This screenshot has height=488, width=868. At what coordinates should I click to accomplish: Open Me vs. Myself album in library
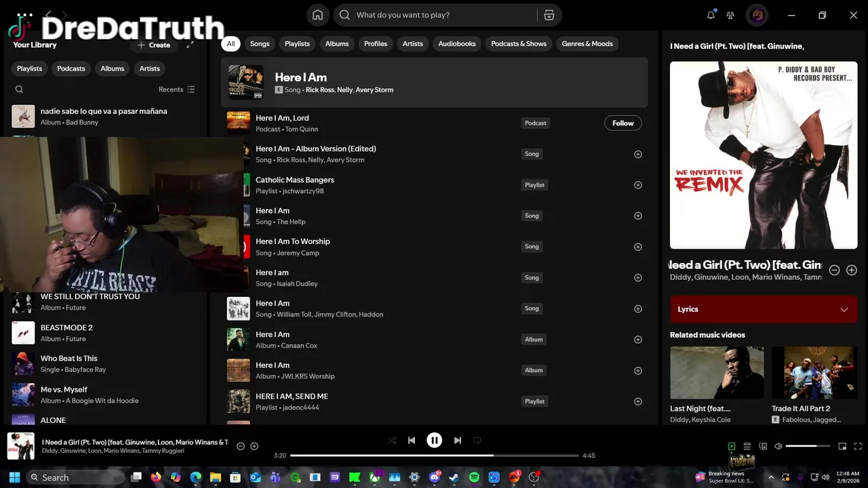pos(106,394)
